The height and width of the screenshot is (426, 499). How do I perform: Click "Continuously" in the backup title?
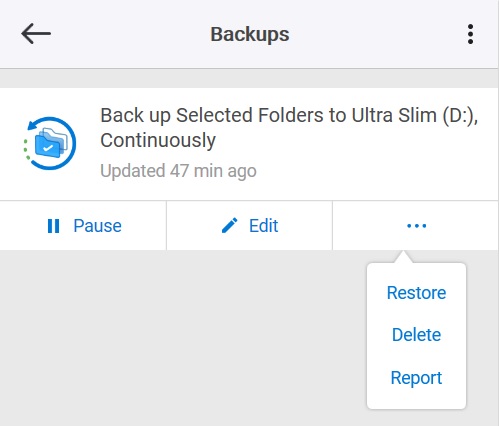tap(158, 140)
